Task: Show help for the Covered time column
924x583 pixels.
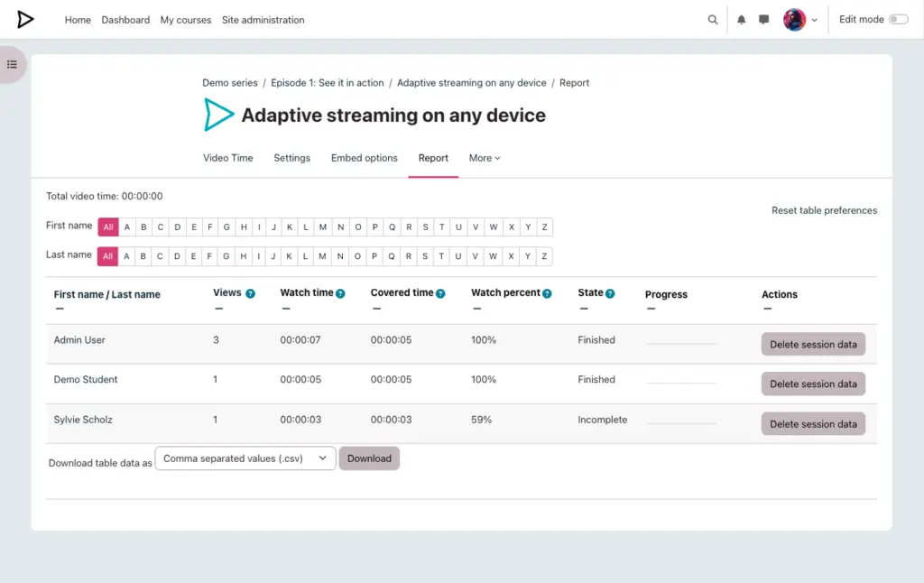Action: [x=440, y=293]
